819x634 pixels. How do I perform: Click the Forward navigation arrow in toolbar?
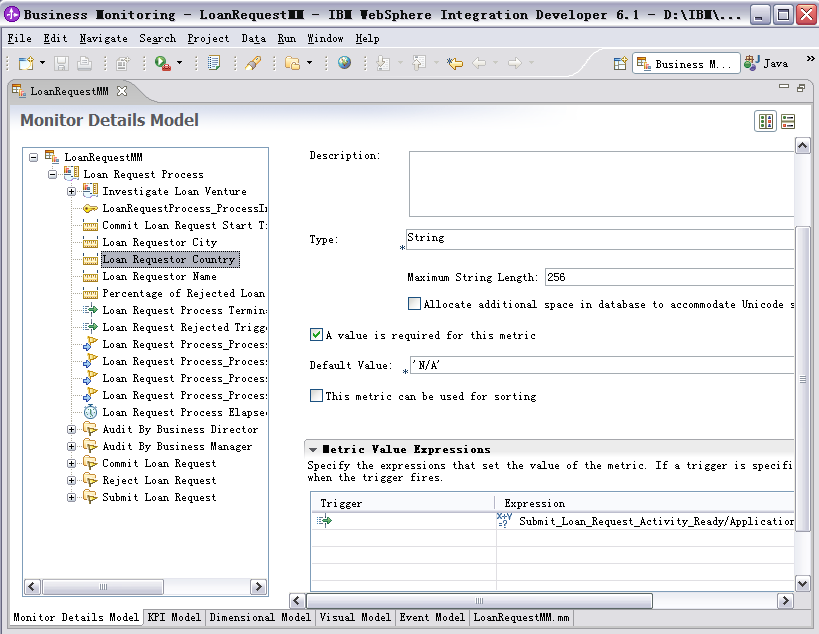click(x=515, y=63)
